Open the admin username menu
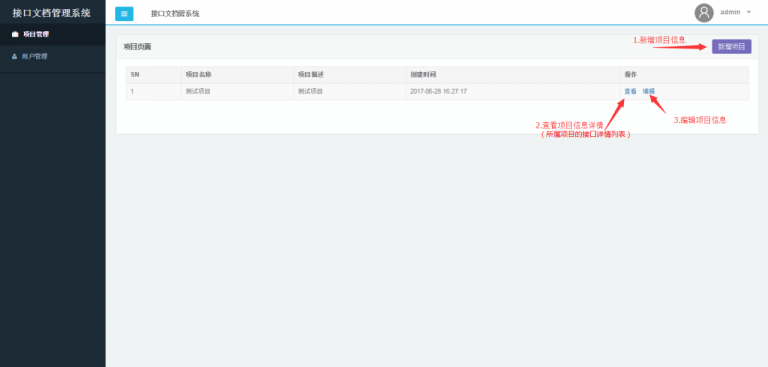This screenshot has width=768, height=367. pyautogui.click(x=730, y=12)
